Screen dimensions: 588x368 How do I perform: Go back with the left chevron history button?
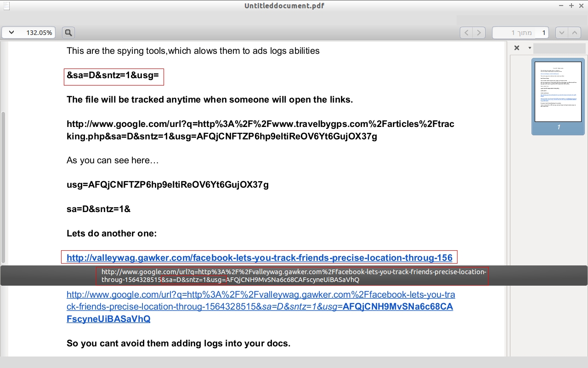click(466, 33)
